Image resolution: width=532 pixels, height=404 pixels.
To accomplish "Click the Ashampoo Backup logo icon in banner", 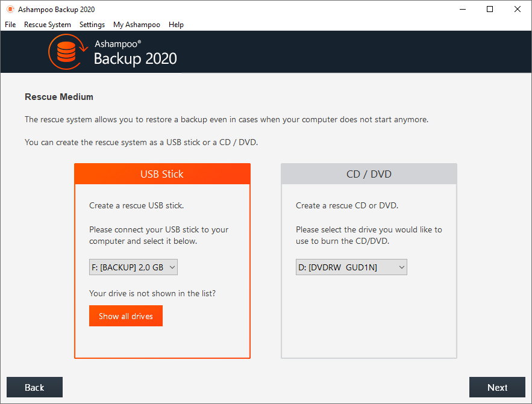I will (x=68, y=52).
